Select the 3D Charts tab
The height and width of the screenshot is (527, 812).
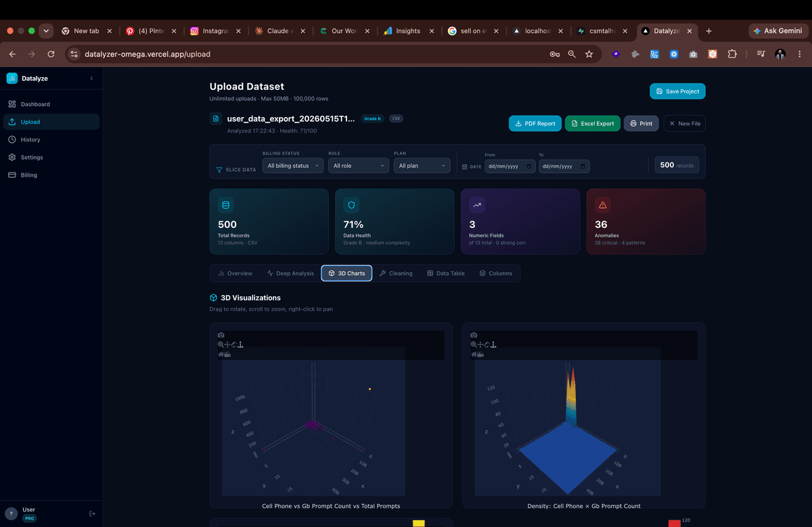coord(346,273)
